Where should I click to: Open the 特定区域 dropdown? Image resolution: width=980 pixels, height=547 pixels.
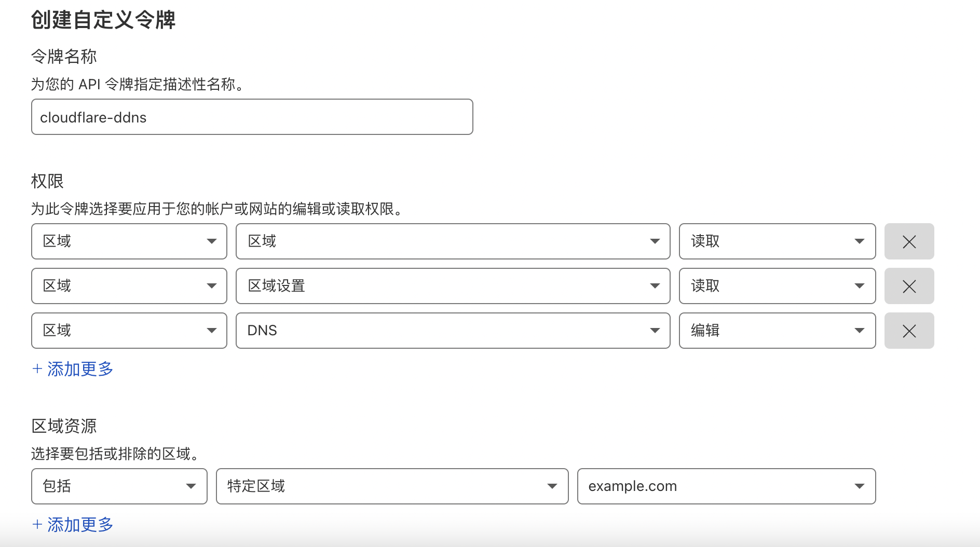[392, 486]
